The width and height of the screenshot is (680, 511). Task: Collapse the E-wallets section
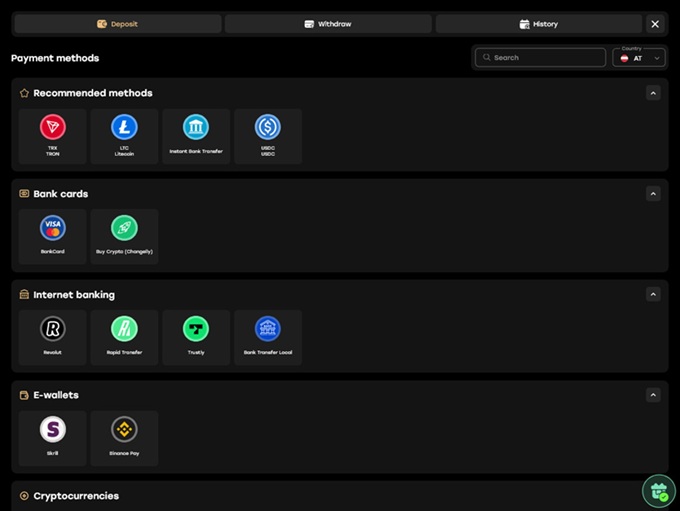coord(653,395)
